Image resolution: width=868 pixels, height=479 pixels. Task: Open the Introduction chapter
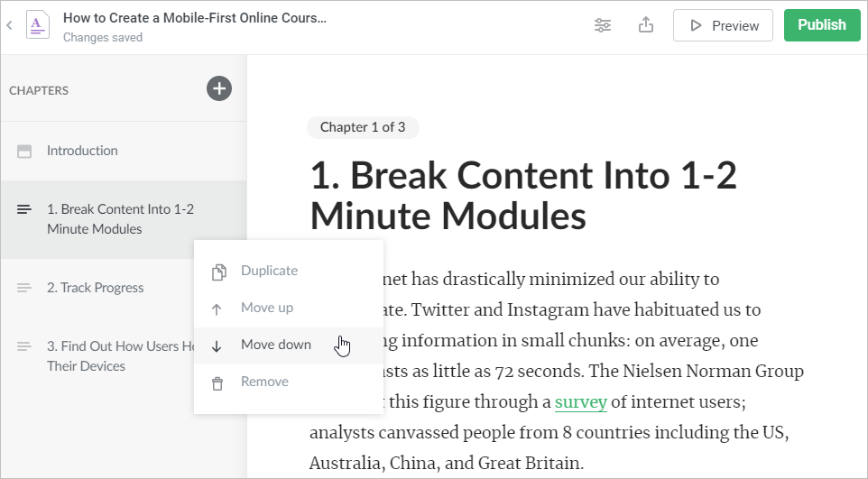(82, 151)
